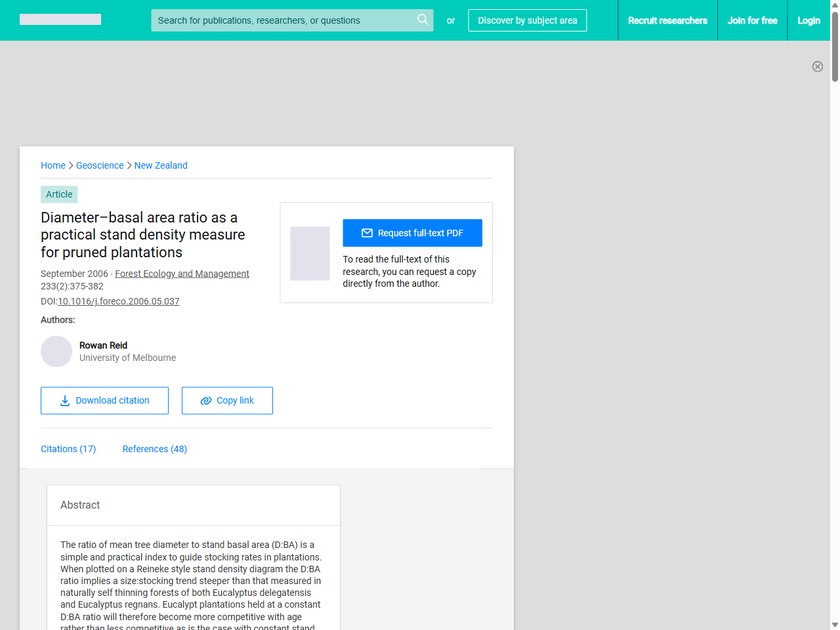Viewport: 840px width, 630px height.
Task: Click the search magnifier icon
Action: pos(423,20)
